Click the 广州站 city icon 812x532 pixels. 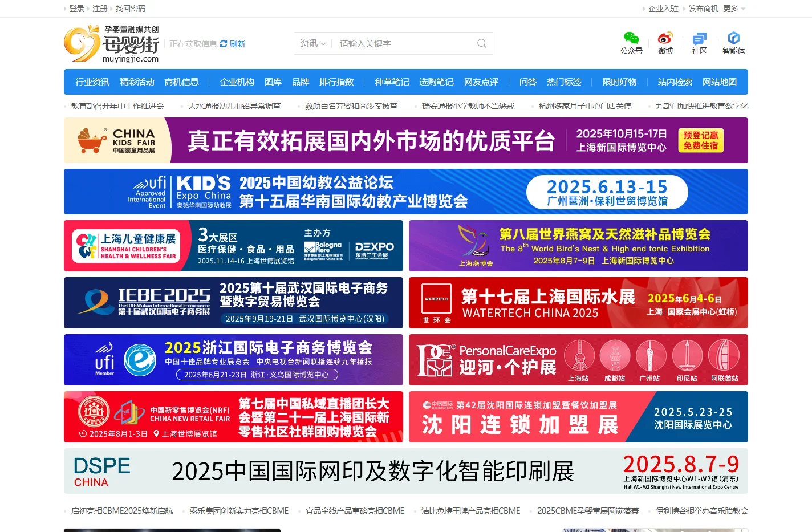tap(650, 360)
